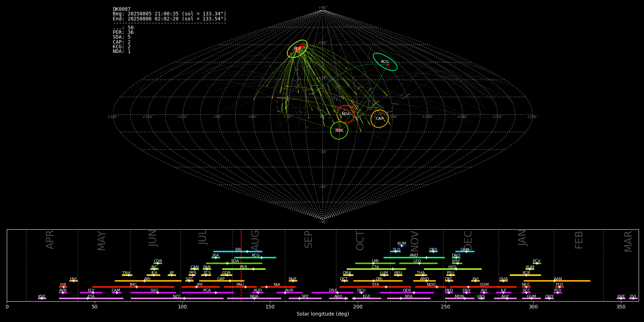Click the DEC month label in timeline
This screenshot has width=644, height=322.
[468, 240]
